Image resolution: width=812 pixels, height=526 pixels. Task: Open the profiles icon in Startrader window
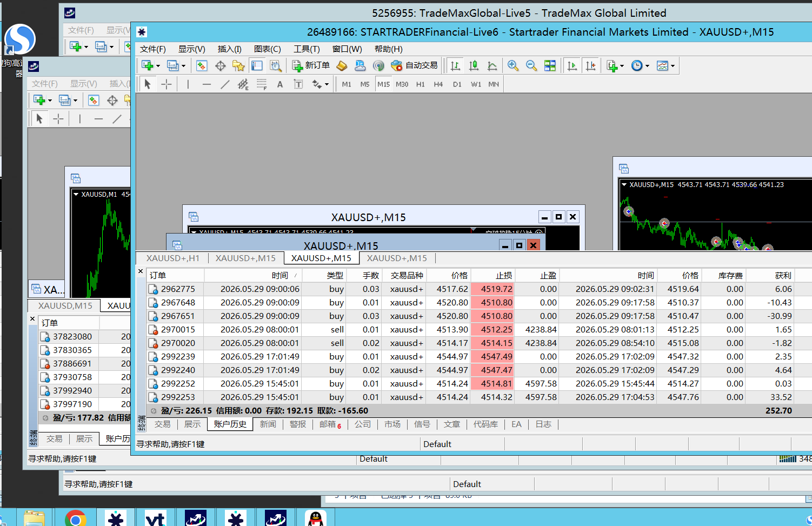172,65
